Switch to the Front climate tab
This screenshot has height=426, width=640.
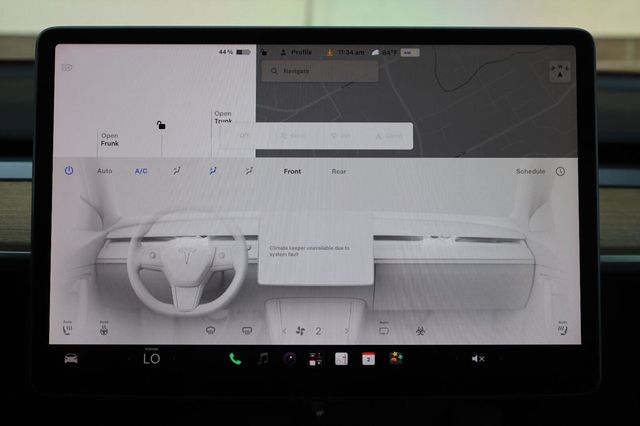click(x=292, y=171)
